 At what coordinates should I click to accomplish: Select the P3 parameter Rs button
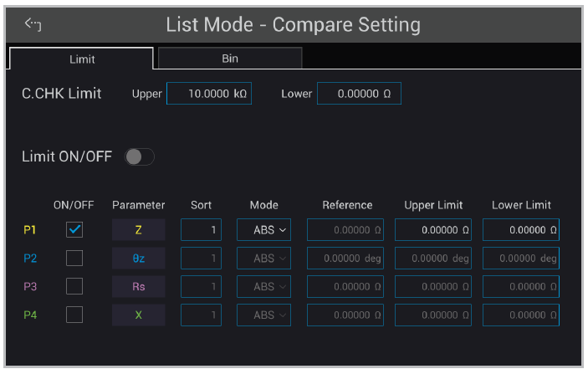click(138, 287)
